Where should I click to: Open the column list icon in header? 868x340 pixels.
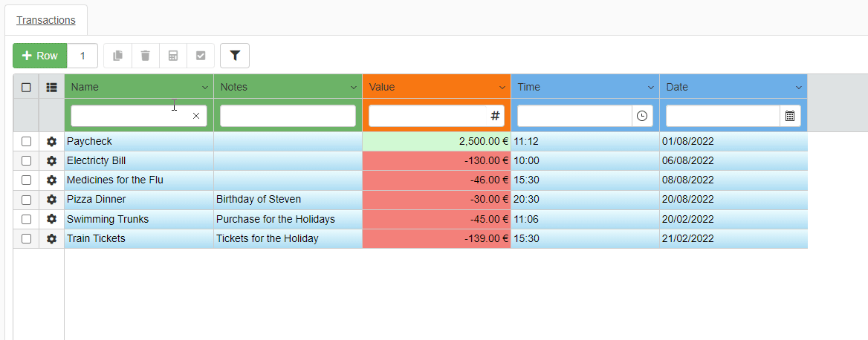51,87
